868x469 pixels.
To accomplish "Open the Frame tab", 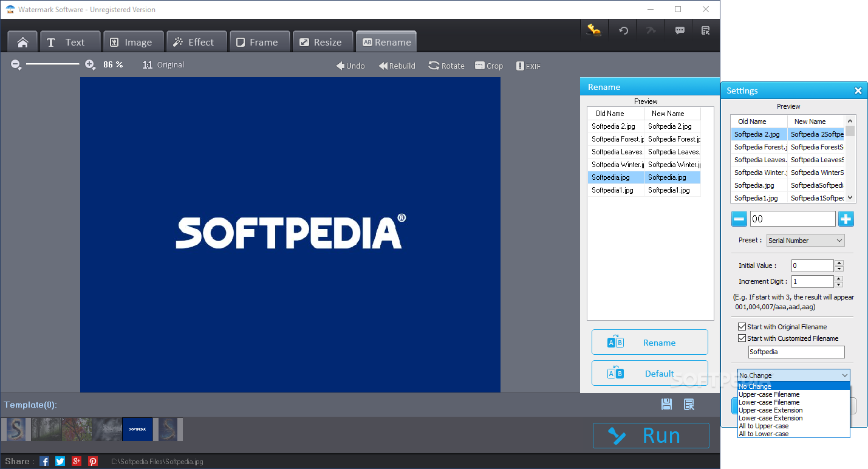I will 260,42.
